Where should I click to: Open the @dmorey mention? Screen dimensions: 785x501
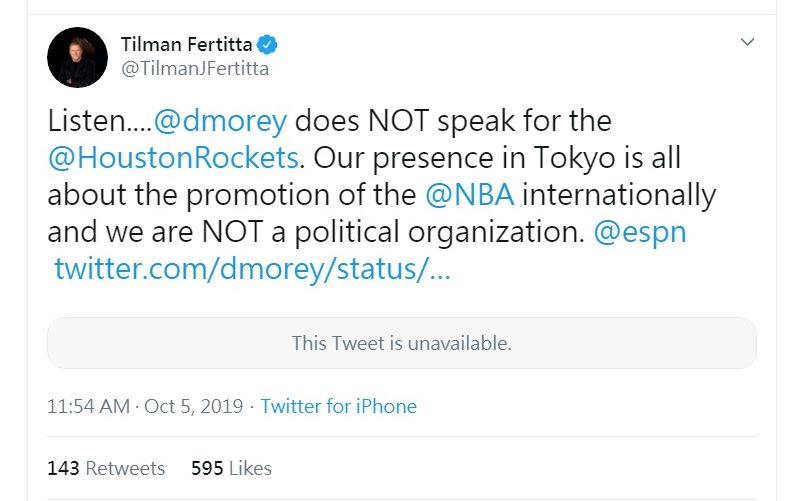click(x=220, y=121)
